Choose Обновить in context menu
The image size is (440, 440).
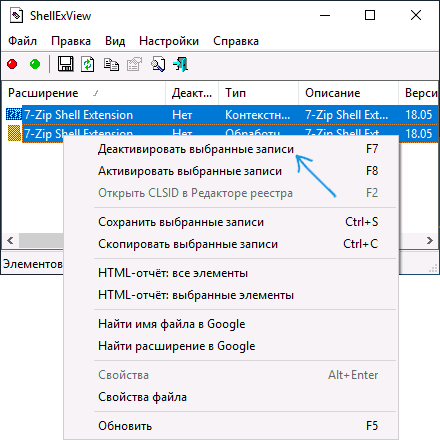pyautogui.click(x=231, y=426)
